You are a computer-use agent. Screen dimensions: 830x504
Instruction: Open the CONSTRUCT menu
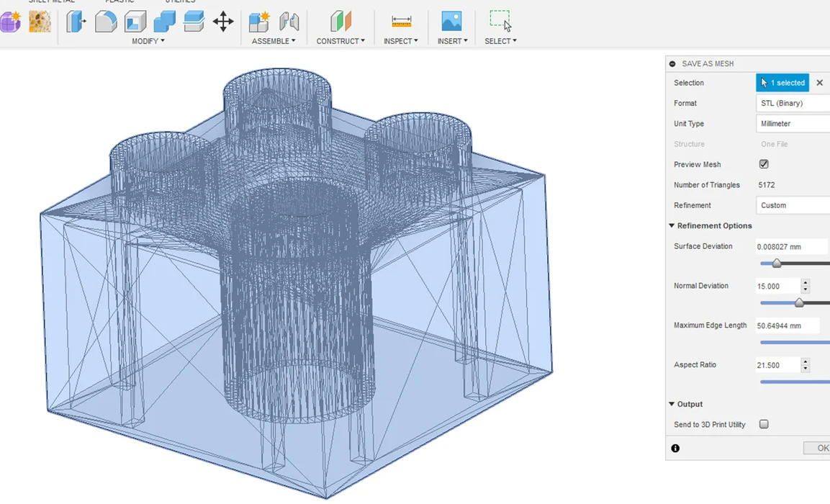[x=340, y=41]
